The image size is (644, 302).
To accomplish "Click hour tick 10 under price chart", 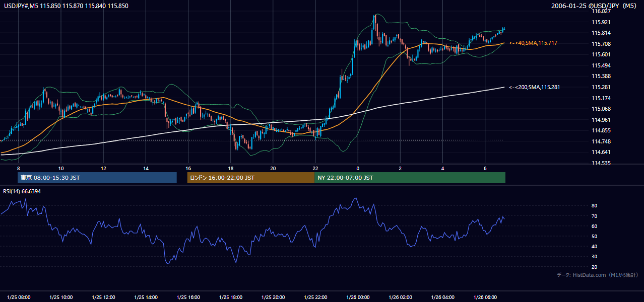I will pyautogui.click(x=61, y=168).
